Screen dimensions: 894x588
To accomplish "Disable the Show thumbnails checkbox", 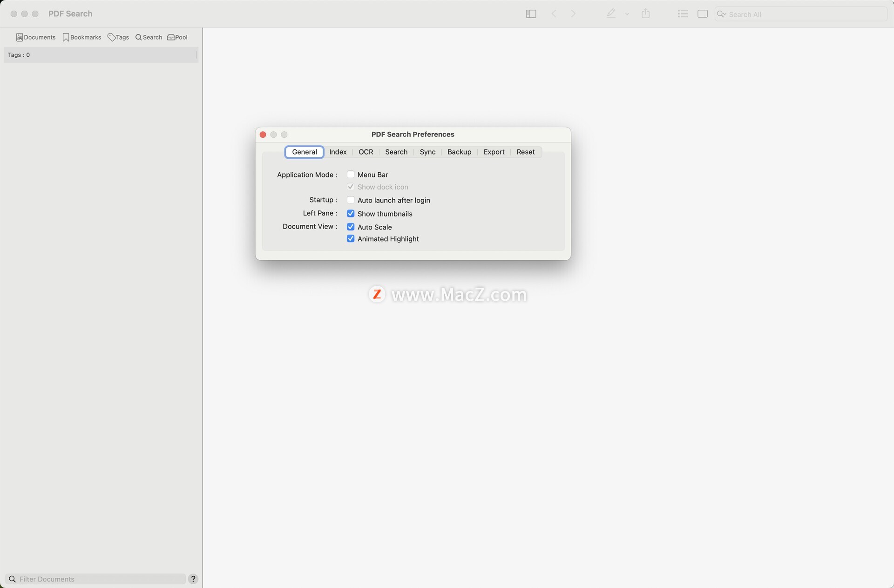I will [351, 214].
